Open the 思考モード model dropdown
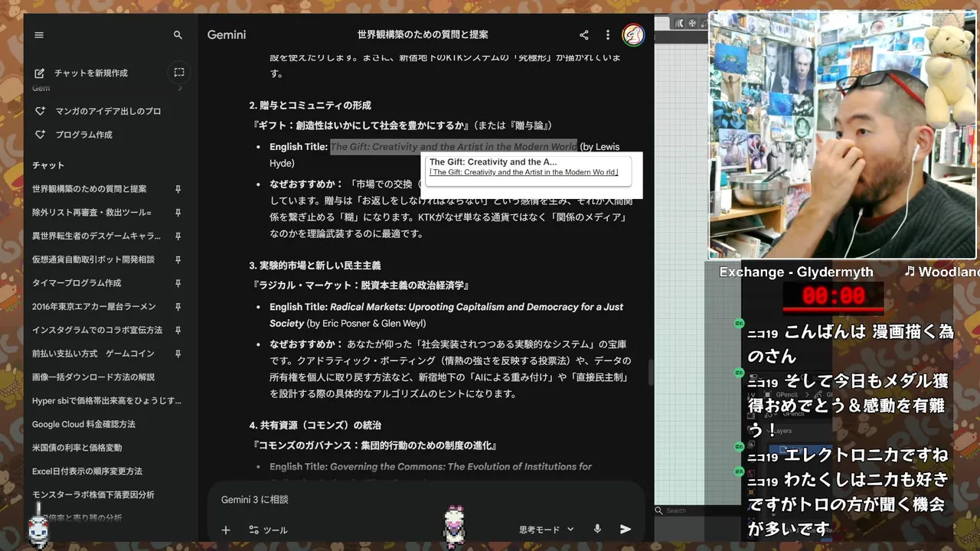This screenshot has width=980, height=551. [547, 530]
